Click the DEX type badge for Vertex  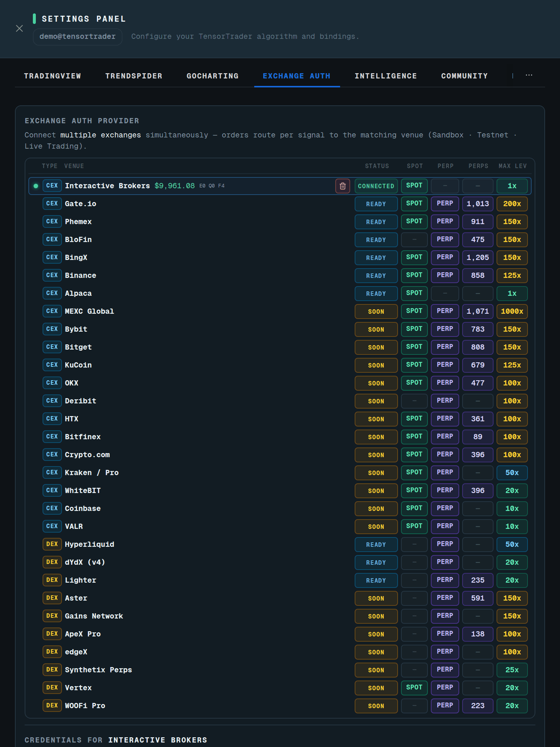52,688
